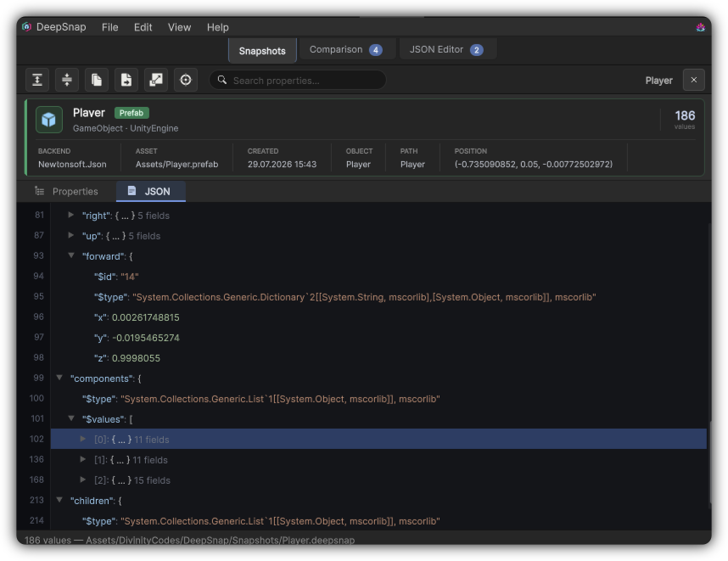Viewport: 728px width, 561px height.
Task: Focus the Search properties input field
Action: coord(297,80)
